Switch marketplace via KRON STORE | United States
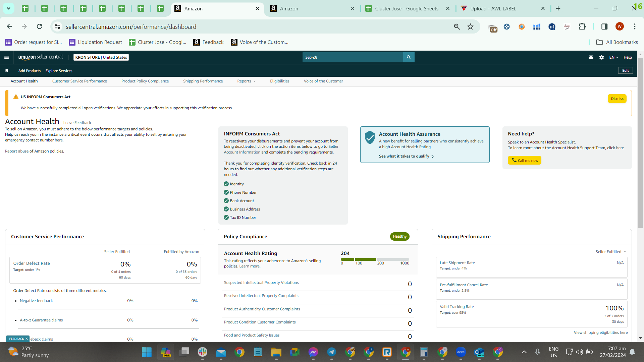This screenshot has width=644, height=362. pyautogui.click(x=101, y=57)
